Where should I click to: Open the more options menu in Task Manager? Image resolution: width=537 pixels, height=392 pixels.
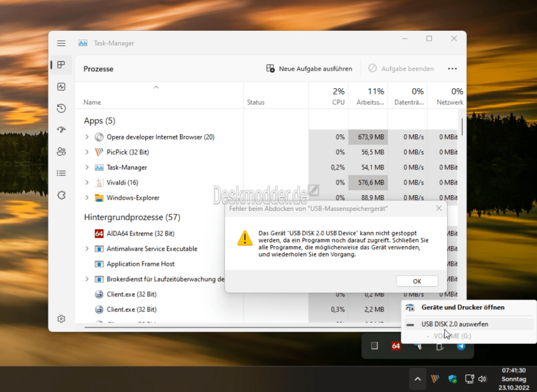click(452, 68)
